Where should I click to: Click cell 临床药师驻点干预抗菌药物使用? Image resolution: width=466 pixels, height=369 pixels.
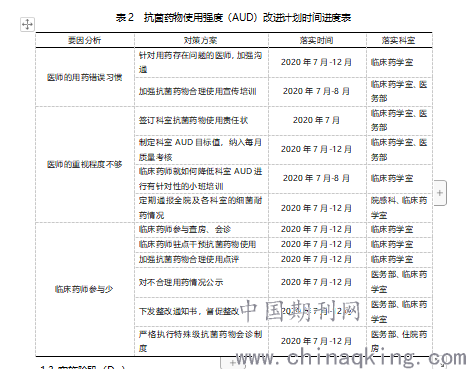pos(201,244)
